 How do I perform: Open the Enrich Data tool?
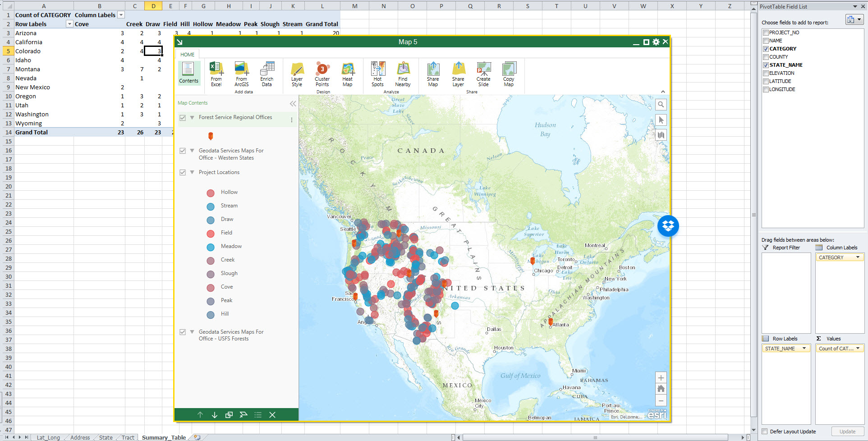point(267,74)
